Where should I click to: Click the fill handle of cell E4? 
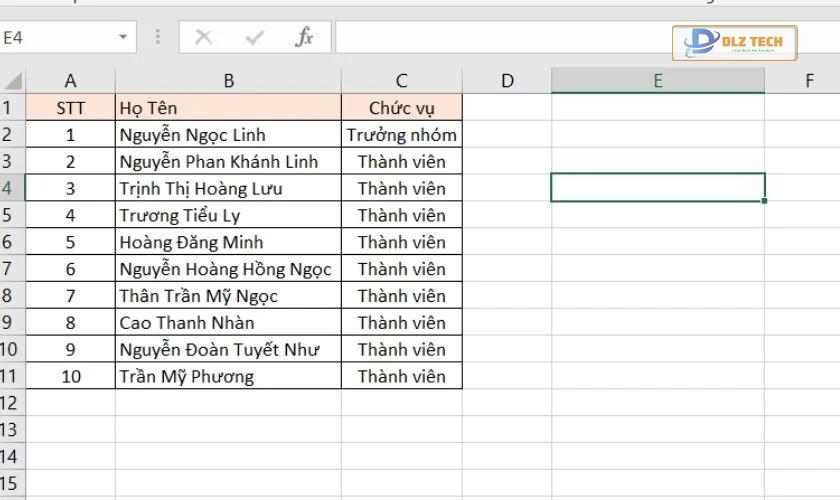click(x=764, y=201)
